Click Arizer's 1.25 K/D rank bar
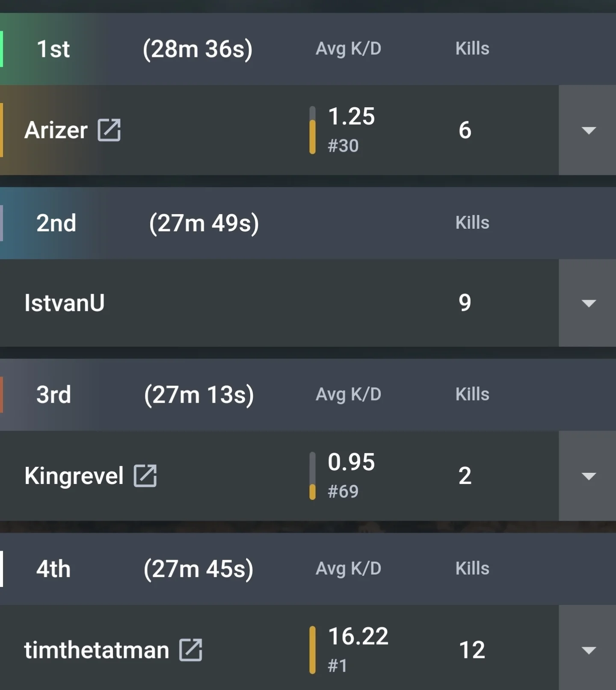The width and height of the screenshot is (616, 690). (313, 130)
